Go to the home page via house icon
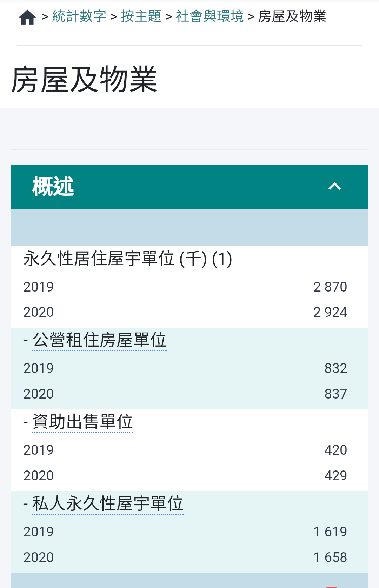 (27, 17)
